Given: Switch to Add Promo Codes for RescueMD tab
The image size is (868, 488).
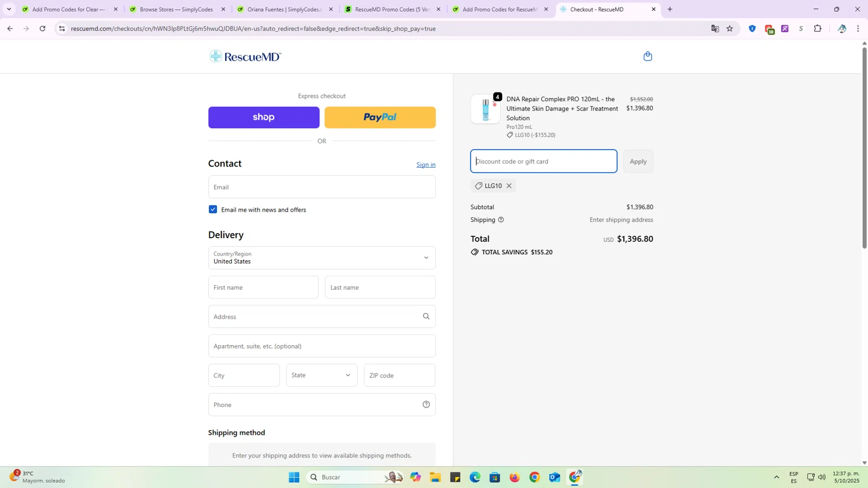Looking at the screenshot, I should pos(501,9).
